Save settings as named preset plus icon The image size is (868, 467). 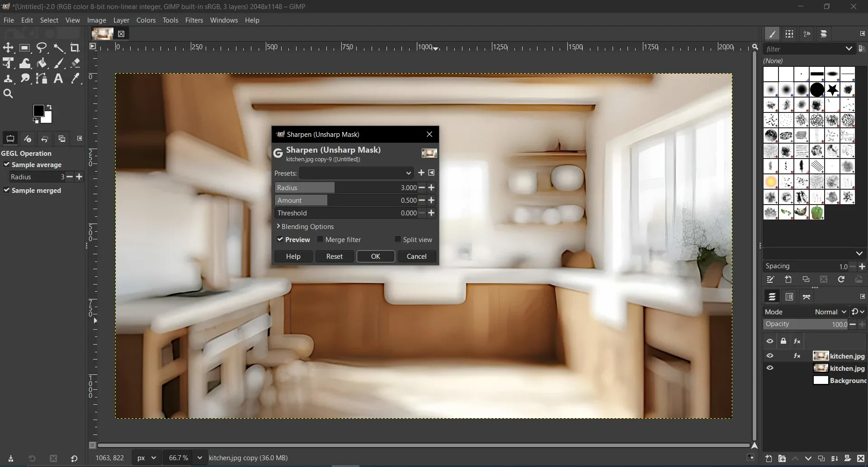[421, 173]
